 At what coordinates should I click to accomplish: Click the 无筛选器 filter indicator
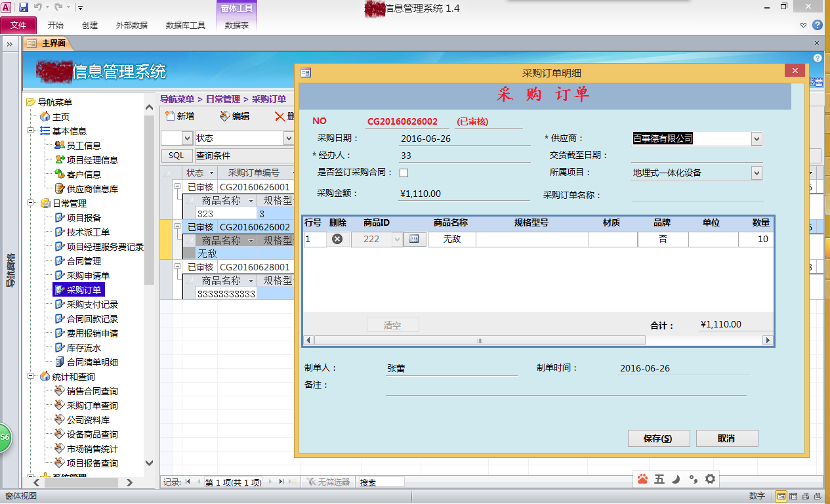click(x=327, y=482)
